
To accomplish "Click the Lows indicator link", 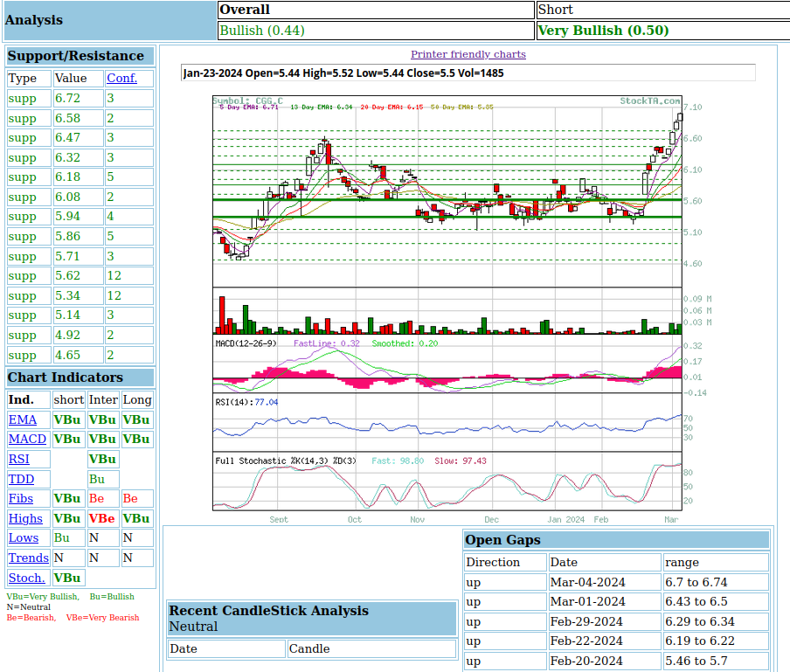I will 24,537.
